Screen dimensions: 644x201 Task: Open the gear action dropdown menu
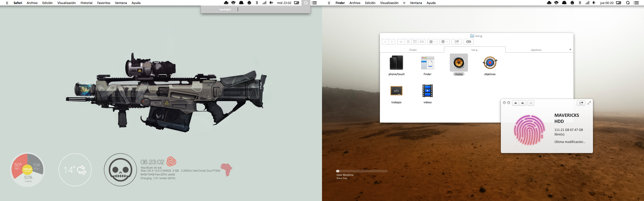click(x=444, y=42)
